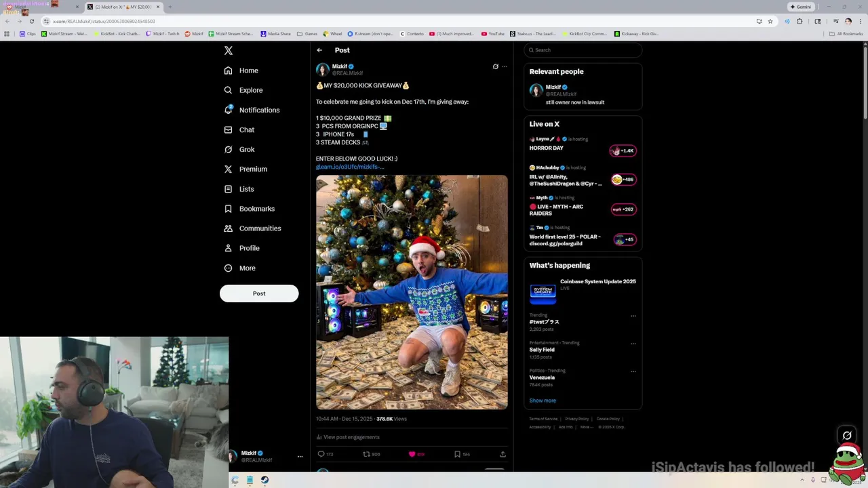Viewport: 868px width, 488px height.
Task: Reload the page in Chrome
Action: (31, 21)
